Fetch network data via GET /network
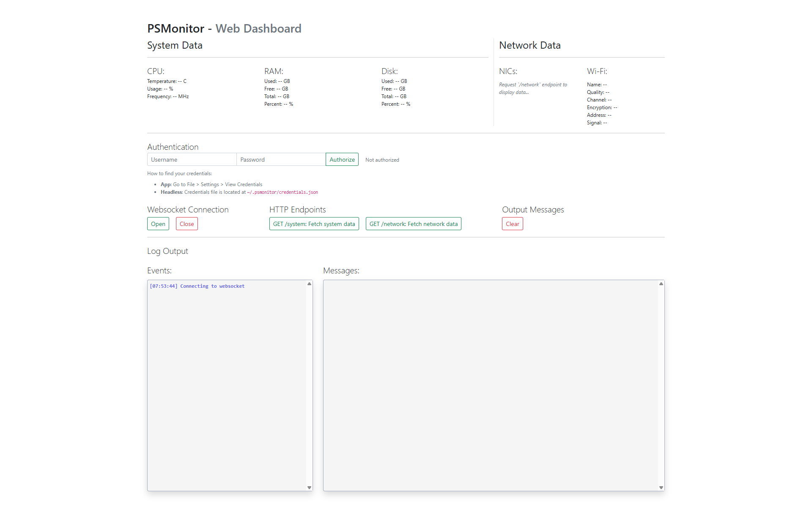The width and height of the screenshot is (812, 512). (413, 223)
